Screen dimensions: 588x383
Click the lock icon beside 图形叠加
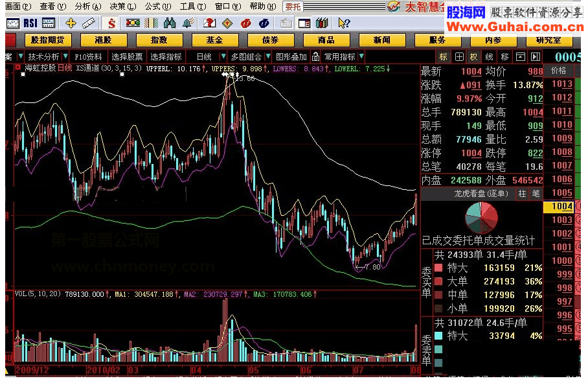coord(316,56)
